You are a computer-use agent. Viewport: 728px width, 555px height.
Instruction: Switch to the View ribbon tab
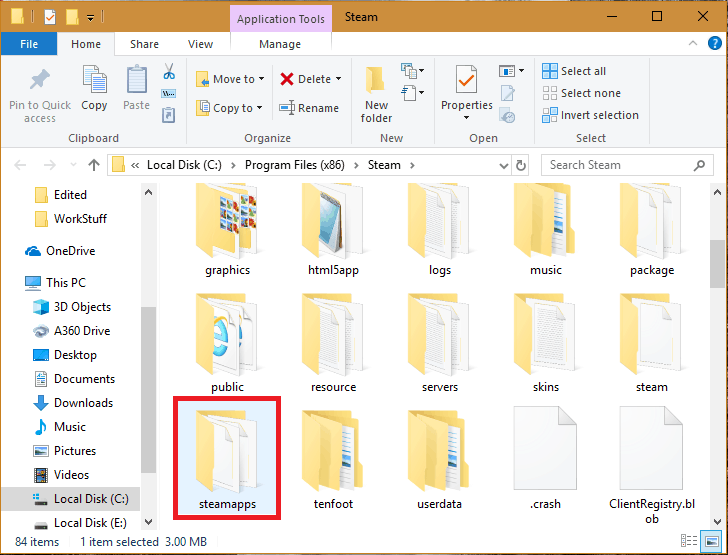tap(201, 44)
